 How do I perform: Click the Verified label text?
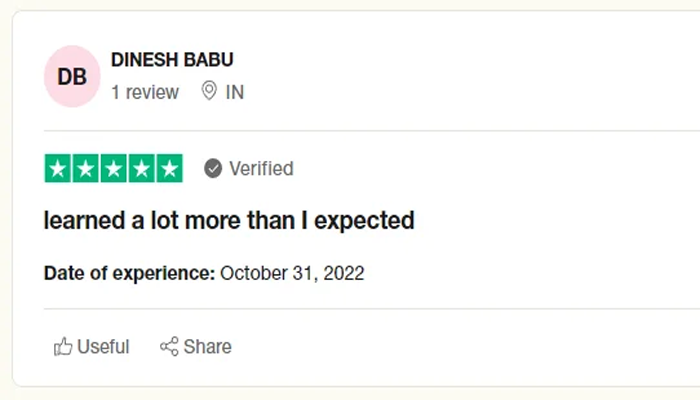(x=261, y=169)
